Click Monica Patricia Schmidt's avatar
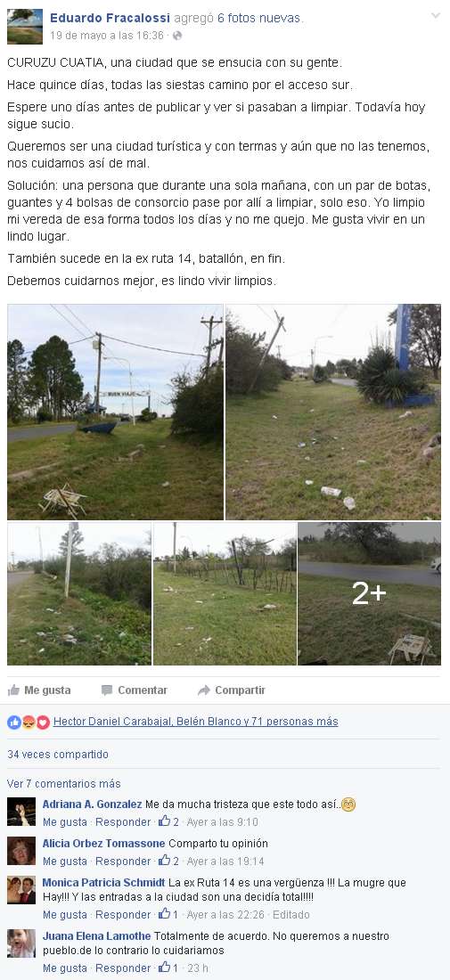The width and height of the screenshot is (450, 980). (x=21, y=890)
